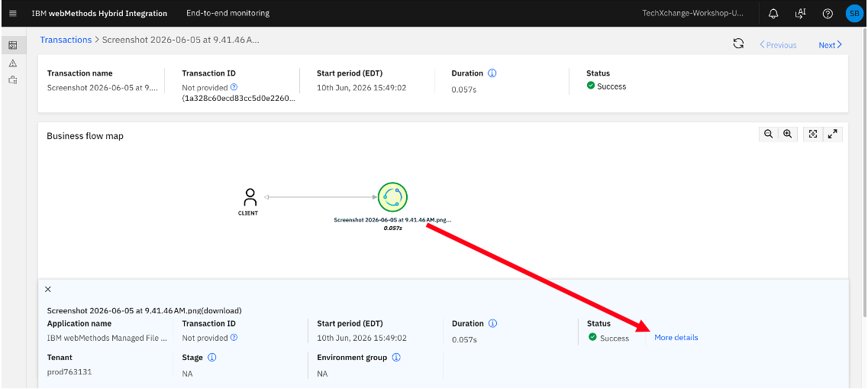
Task: Go to Previous transaction
Action: pyautogui.click(x=778, y=45)
